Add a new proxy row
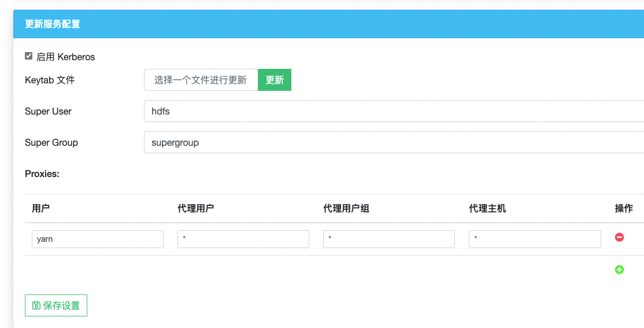This screenshot has width=644, height=328. click(619, 270)
